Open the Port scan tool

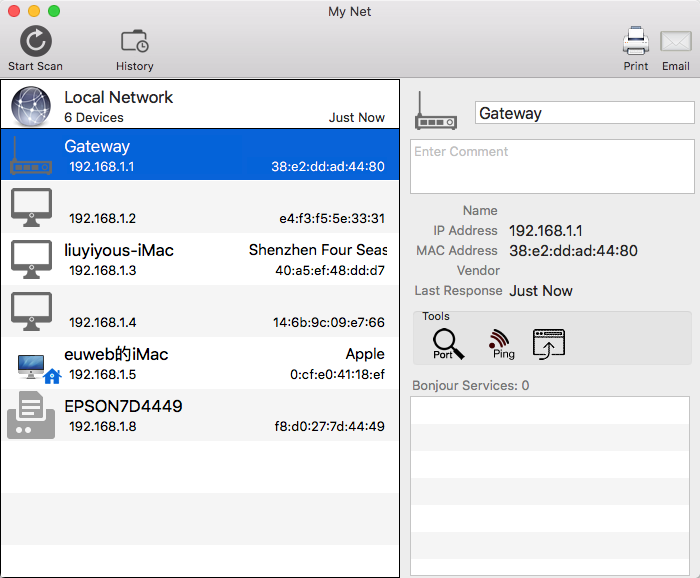tap(448, 344)
